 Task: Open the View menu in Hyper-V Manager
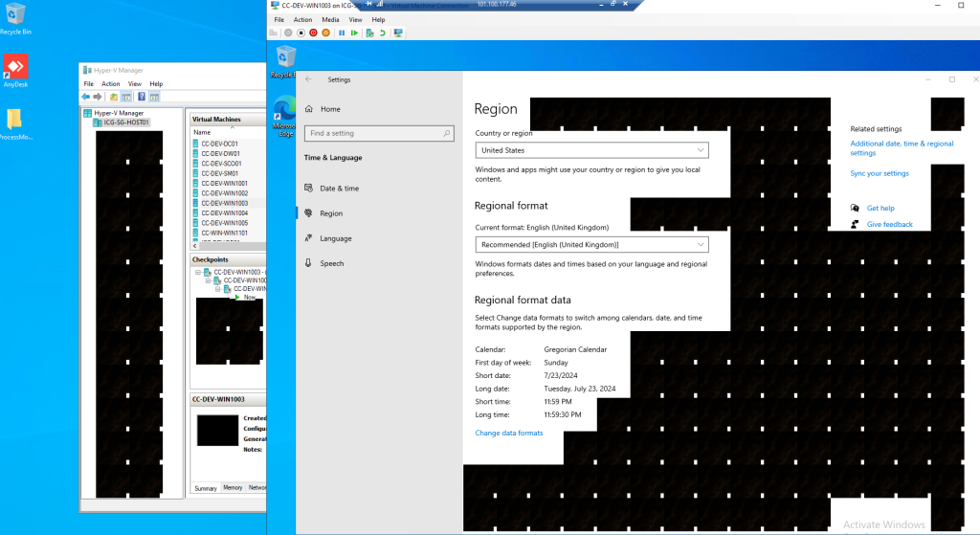click(x=134, y=84)
